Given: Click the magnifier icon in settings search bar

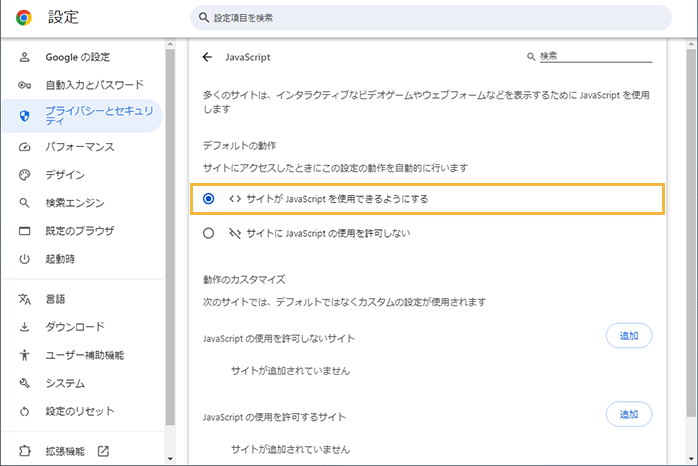Looking at the screenshot, I should click(204, 17).
